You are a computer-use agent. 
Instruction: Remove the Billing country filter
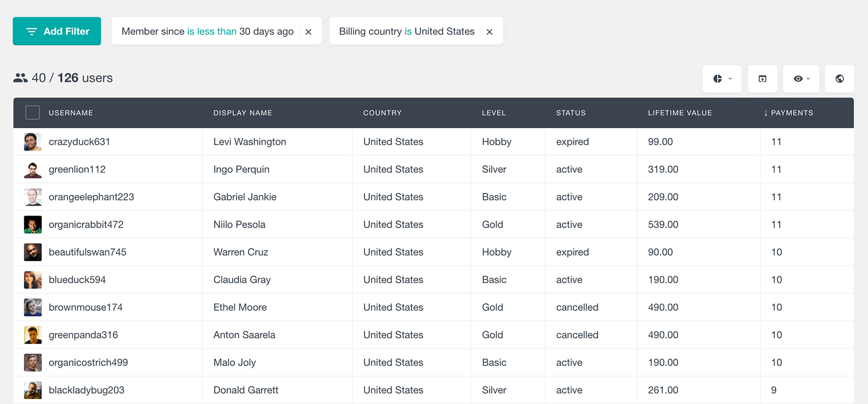[x=489, y=31]
